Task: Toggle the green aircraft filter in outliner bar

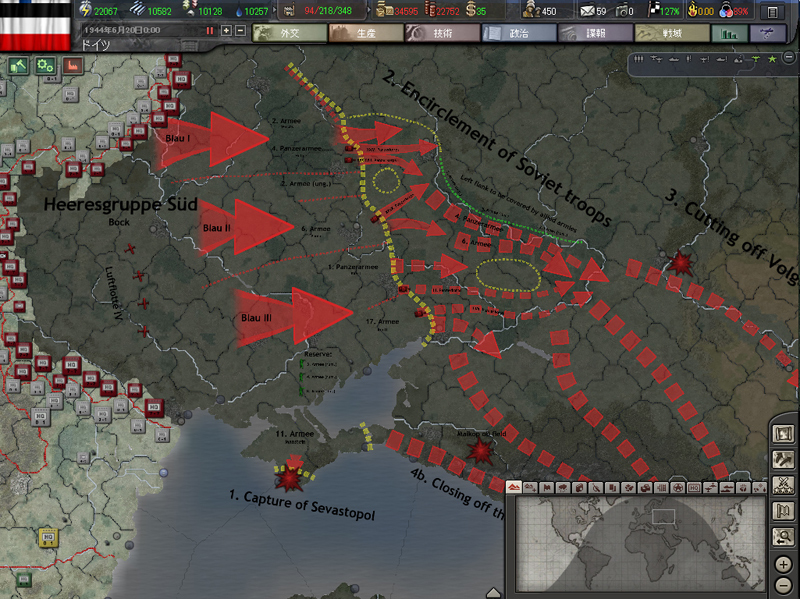Action: (x=756, y=59)
